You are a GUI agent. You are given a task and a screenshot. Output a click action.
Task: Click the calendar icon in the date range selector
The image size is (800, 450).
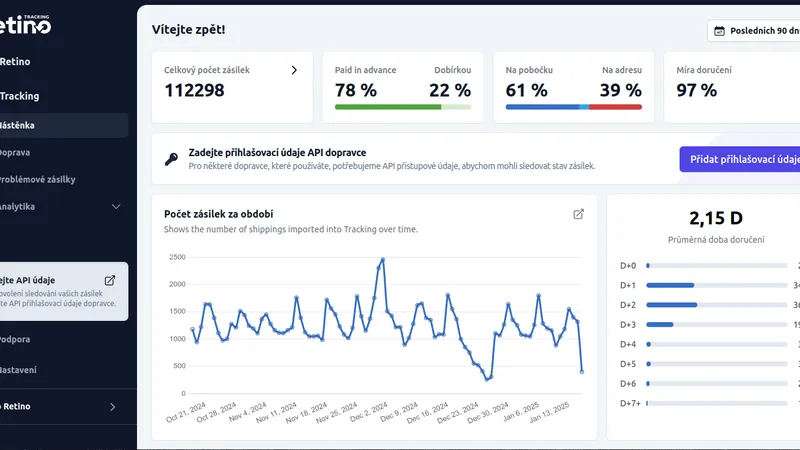coord(719,31)
